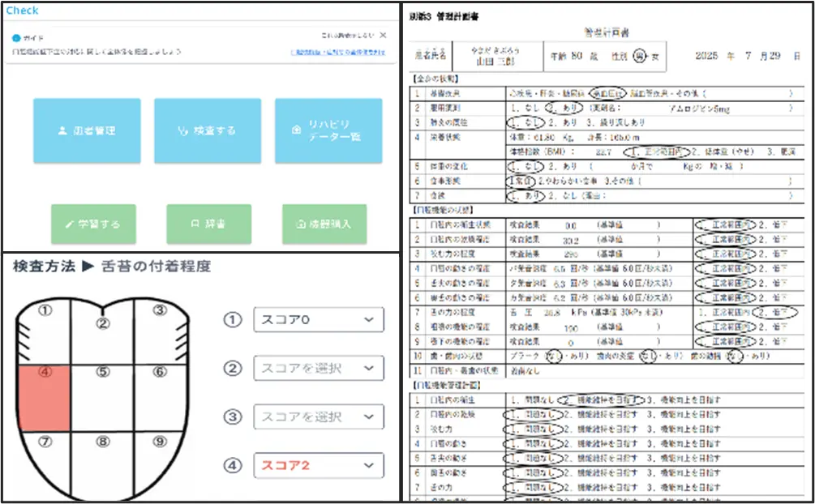Click 義歯なし text in row 11
Image resolution: width=815 pixels, height=504 pixels.
pos(525,371)
